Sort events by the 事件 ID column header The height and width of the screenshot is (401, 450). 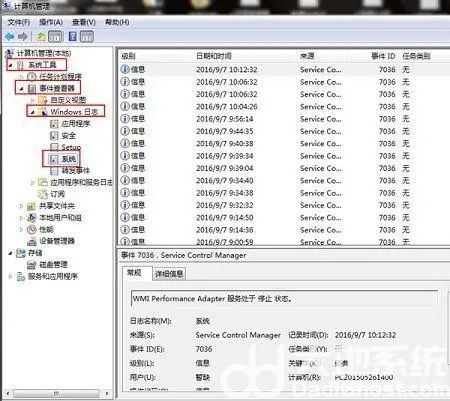[x=383, y=56]
